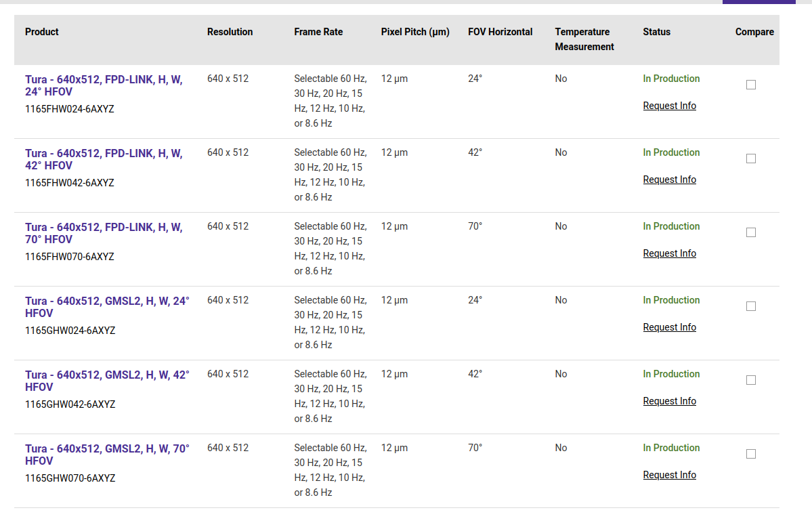This screenshot has height=525, width=812.
Task: Click Request Info for 1165GHW042-6AXYZ
Action: point(669,401)
